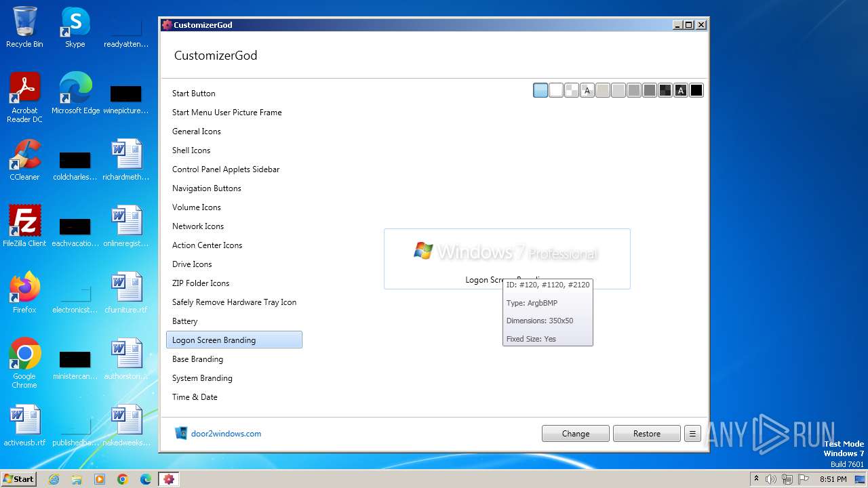The height and width of the screenshot is (488, 868).
Task: Select the onlineregist... Word document icon
Action: [126, 226]
